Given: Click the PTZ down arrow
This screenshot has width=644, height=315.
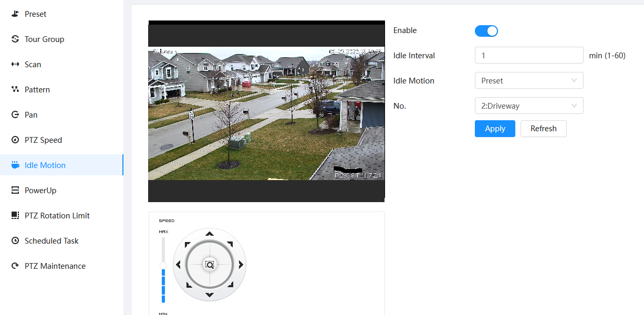Looking at the screenshot, I should click(210, 295).
